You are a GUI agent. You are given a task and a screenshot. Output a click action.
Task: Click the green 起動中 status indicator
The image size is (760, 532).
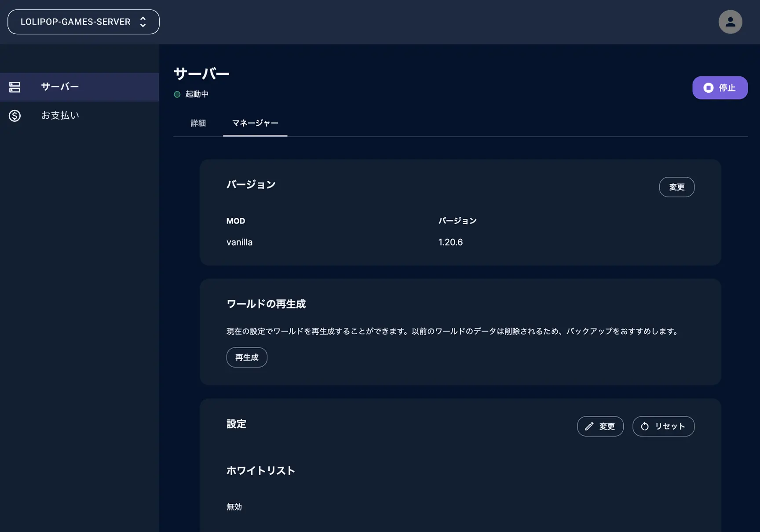(177, 94)
